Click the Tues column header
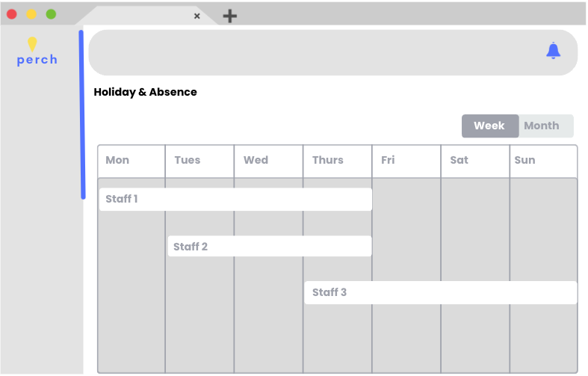 click(199, 161)
